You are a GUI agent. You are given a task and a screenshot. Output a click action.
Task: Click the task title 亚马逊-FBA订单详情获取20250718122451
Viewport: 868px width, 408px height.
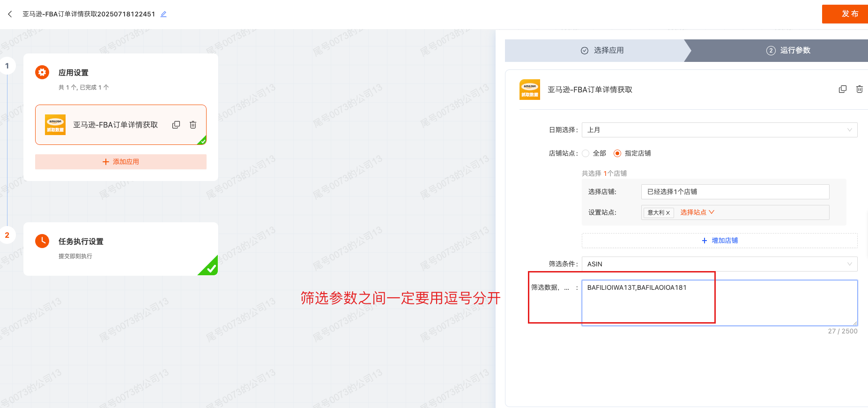tap(89, 14)
